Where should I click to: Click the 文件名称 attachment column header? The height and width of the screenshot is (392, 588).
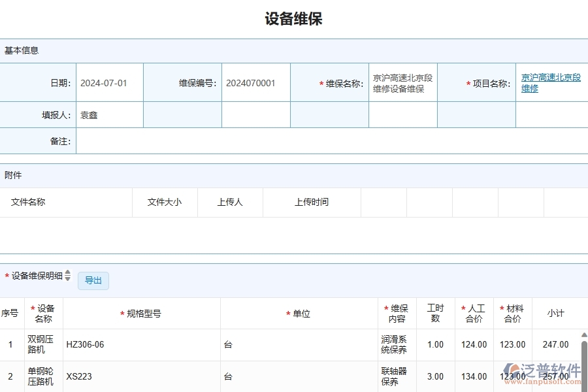[28, 202]
